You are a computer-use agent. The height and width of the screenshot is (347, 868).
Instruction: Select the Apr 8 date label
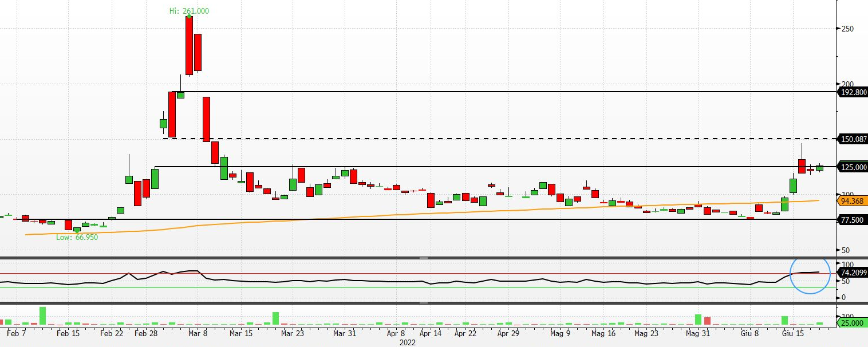[x=396, y=333]
